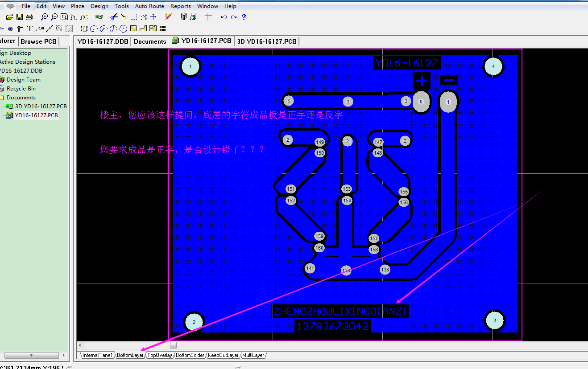Open help with the question mark icon

(244, 17)
